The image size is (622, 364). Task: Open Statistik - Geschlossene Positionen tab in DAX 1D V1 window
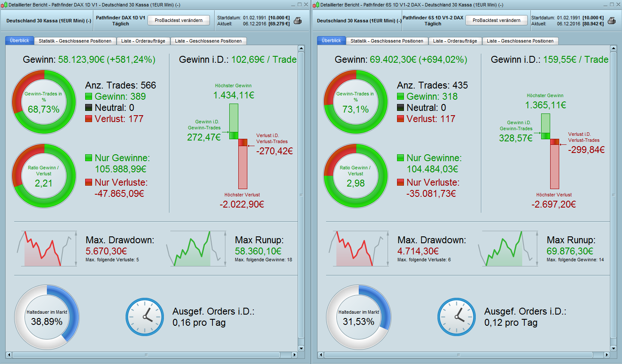click(x=75, y=41)
